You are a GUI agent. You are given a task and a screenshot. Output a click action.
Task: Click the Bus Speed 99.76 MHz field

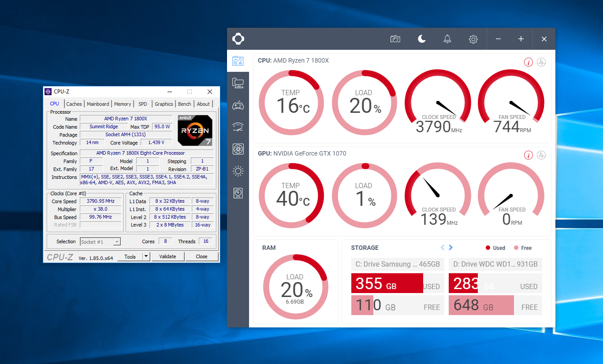pyautogui.click(x=100, y=217)
